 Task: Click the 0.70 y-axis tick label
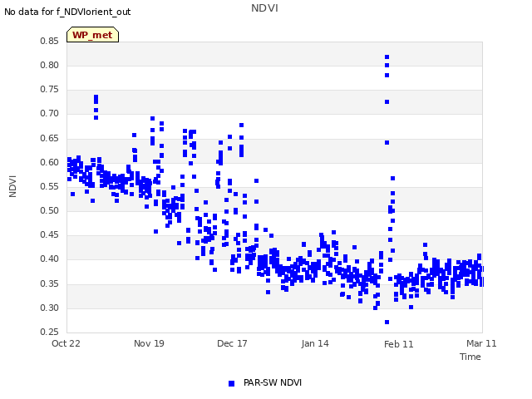pyautogui.click(x=50, y=113)
